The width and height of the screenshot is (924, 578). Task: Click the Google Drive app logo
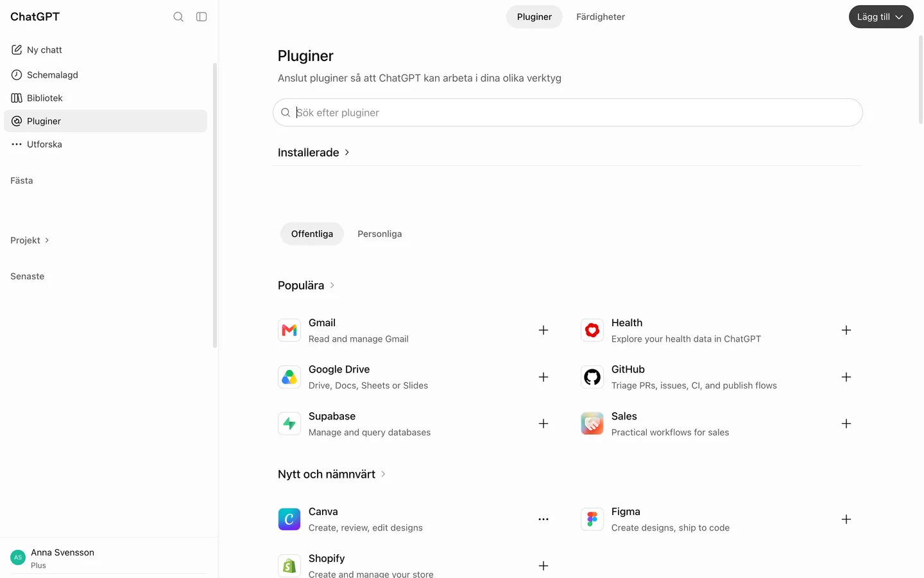click(289, 377)
